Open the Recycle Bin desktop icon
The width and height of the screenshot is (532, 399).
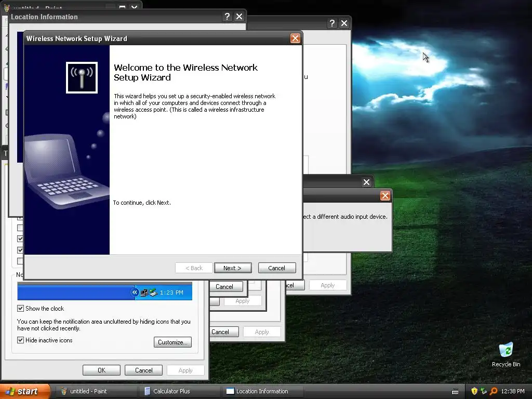[506, 354]
